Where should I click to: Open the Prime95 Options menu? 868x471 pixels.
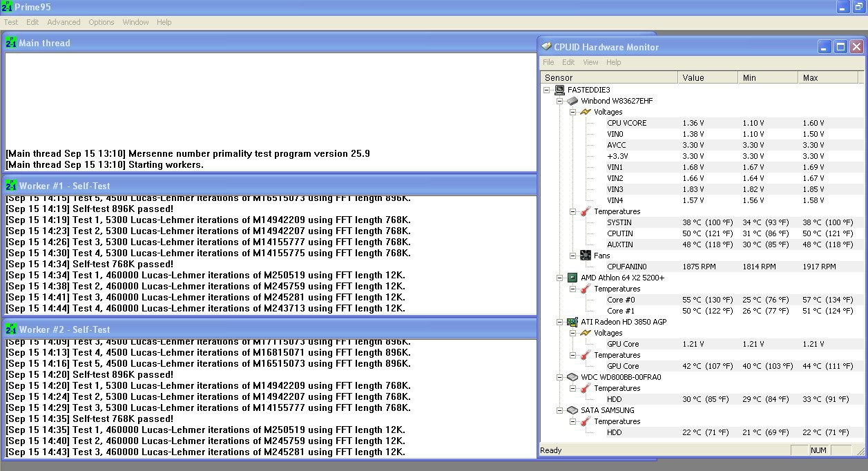click(x=102, y=22)
